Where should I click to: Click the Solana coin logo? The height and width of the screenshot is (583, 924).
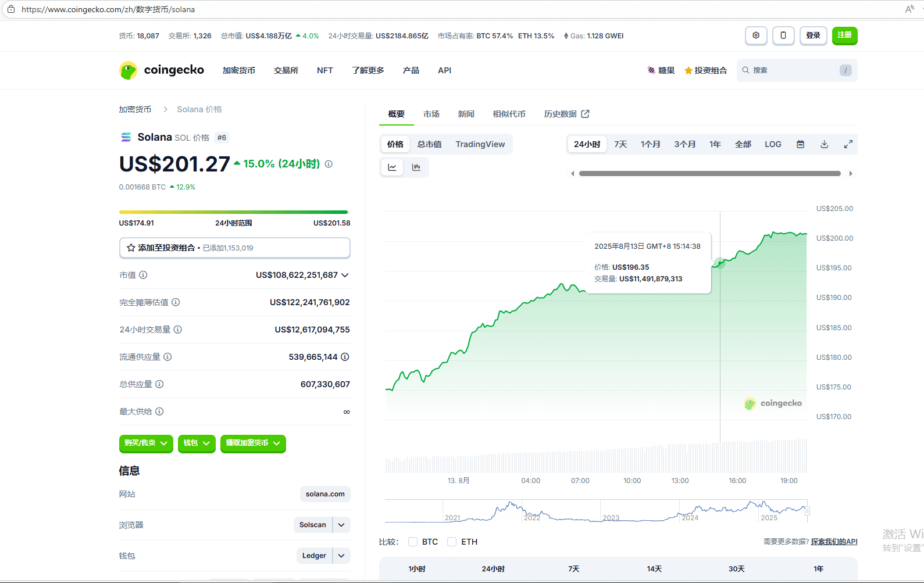pyautogui.click(x=126, y=137)
